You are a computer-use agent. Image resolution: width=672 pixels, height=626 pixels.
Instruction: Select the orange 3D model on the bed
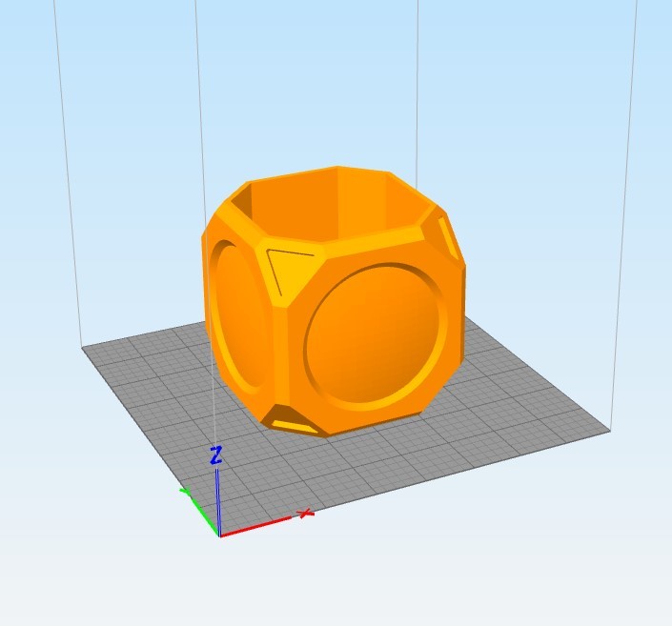coord(334,302)
